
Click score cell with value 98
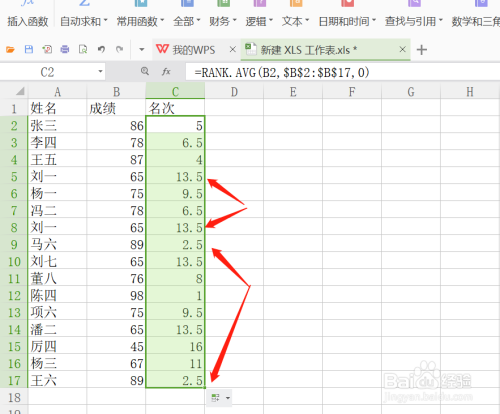click(x=116, y=295)
